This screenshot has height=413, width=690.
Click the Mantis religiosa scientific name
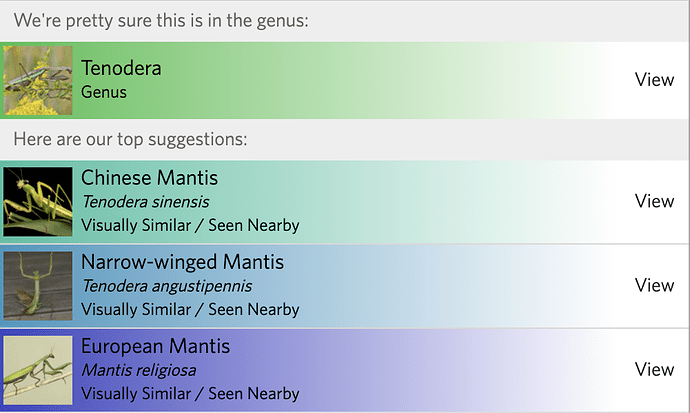pyautogui.click(x=139, y=370)
